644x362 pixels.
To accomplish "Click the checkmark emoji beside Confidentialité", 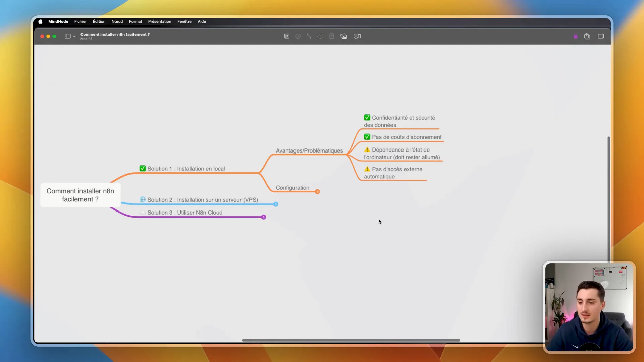I will click(x=367, y=117).
